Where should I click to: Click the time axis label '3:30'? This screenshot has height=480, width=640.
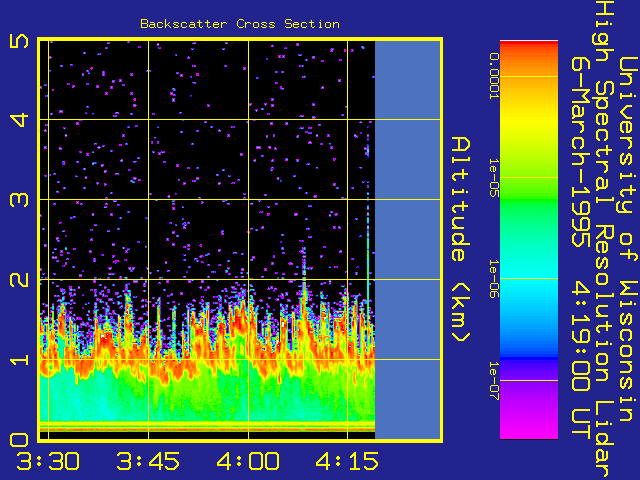click(48, 461)
